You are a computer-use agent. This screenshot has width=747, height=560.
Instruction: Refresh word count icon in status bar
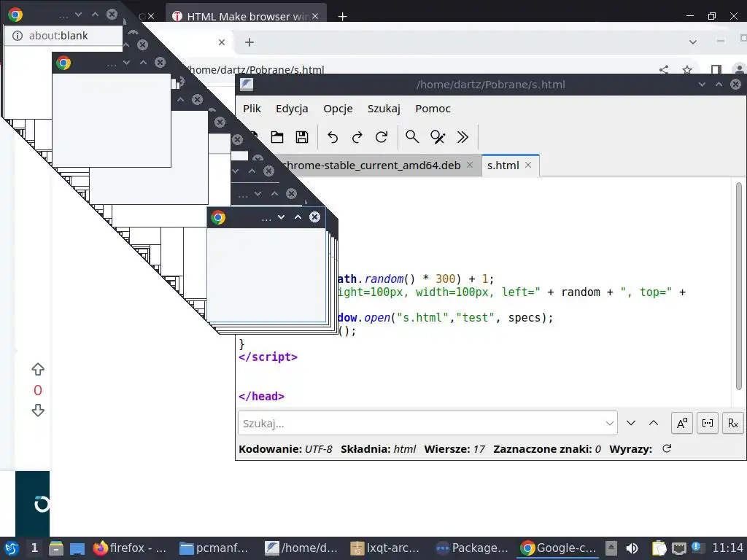pos(667,448)
